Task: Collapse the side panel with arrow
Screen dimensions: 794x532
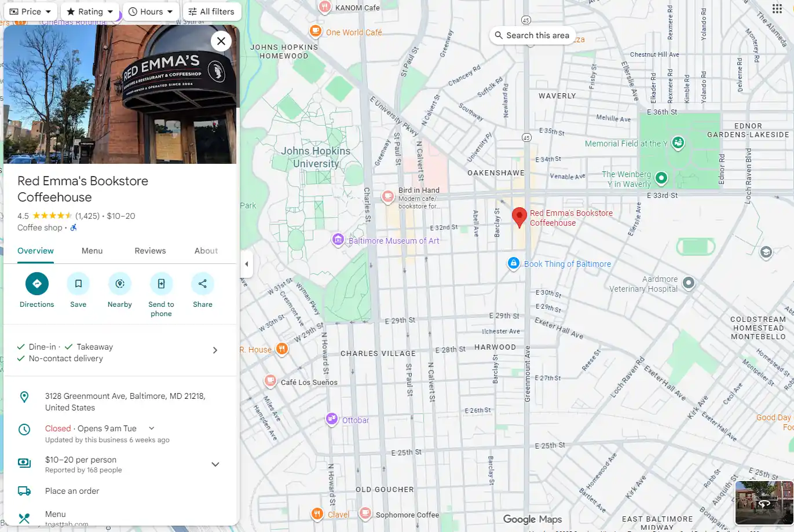Action: pos(247,264)
